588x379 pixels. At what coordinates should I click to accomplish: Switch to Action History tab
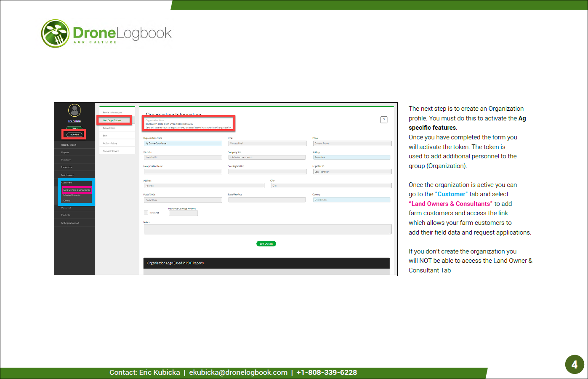(x=117, y=143)
